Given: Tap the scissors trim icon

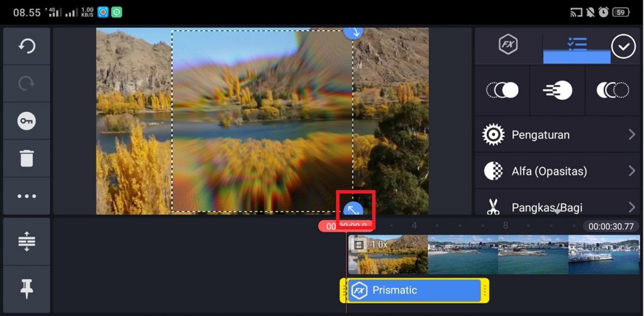Looking at the screenshot, I should coord(493,207).
